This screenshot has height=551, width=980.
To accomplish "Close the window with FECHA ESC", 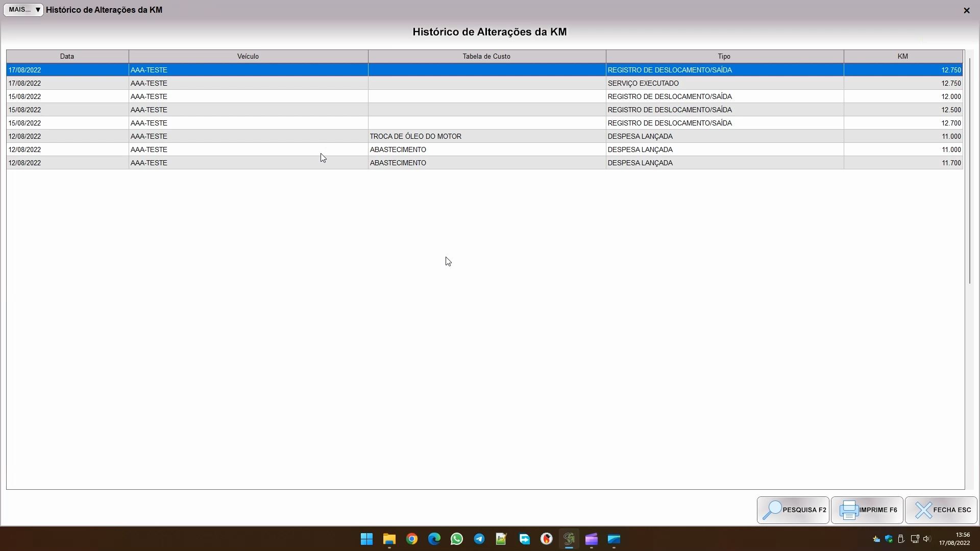I will (x=941, y=510).
